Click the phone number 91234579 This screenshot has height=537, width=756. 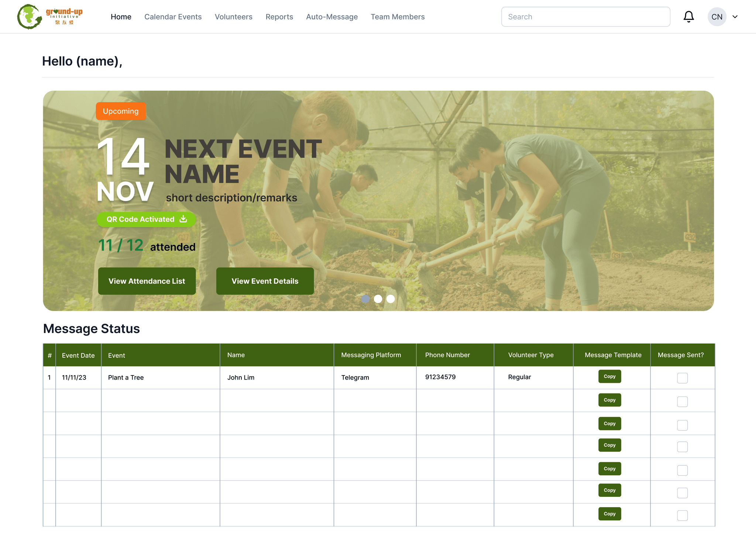[x=440, y=377]
